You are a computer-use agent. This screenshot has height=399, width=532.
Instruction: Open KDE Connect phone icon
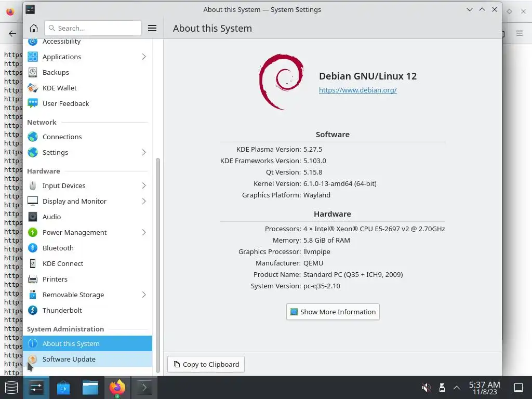(33, 263)
